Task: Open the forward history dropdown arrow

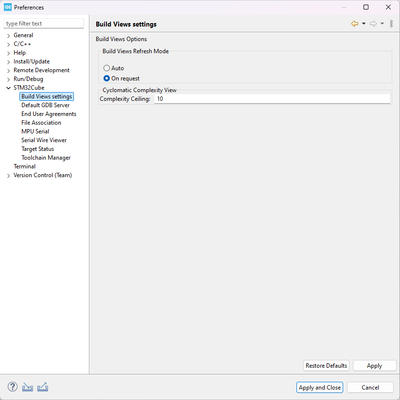Action: click(x=382, y=23)
